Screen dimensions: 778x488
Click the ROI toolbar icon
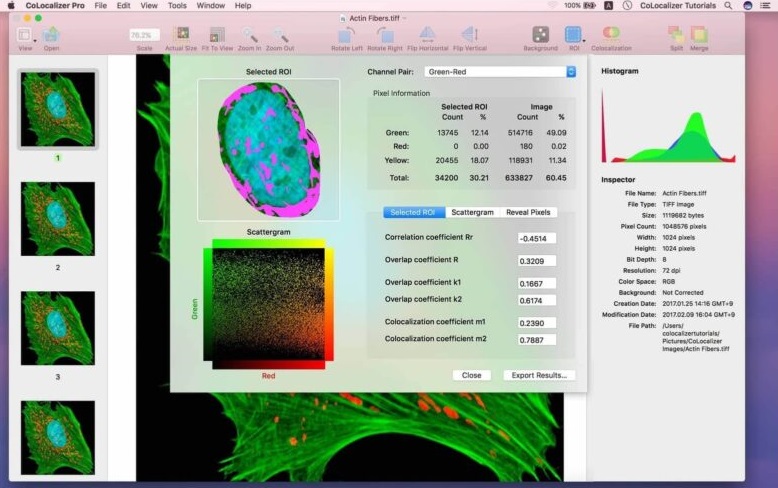[573, 35]
